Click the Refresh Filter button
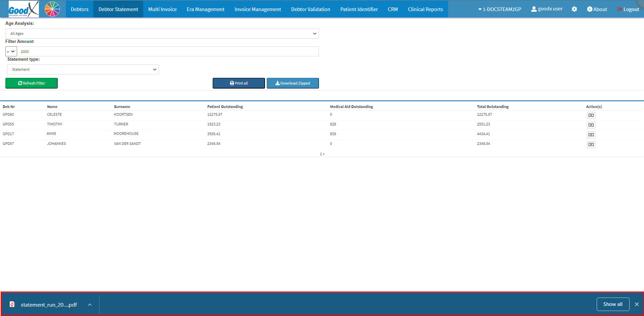 tap(32, 83)
